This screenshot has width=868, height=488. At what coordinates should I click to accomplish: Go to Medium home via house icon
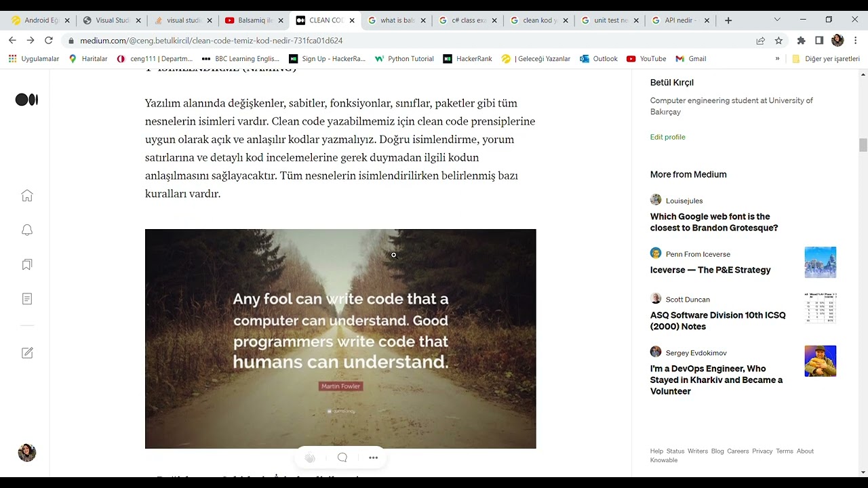[27, 196]
